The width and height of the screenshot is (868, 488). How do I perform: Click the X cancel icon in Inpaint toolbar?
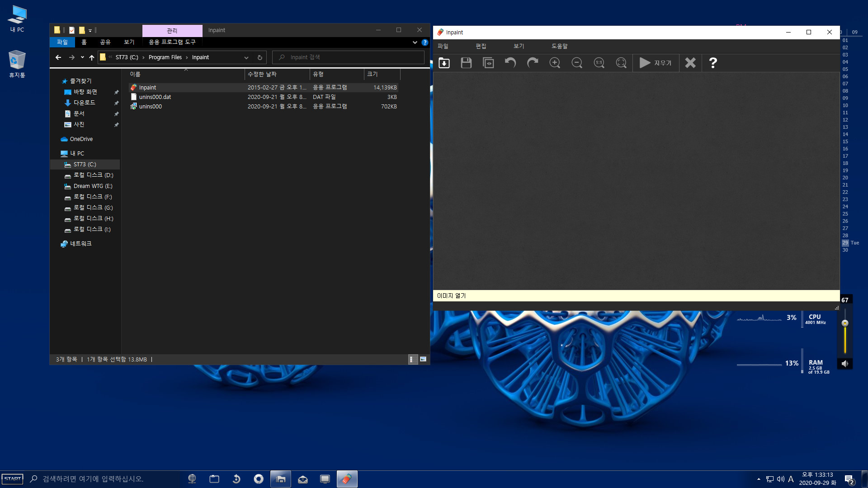click(x=690, y=63)
